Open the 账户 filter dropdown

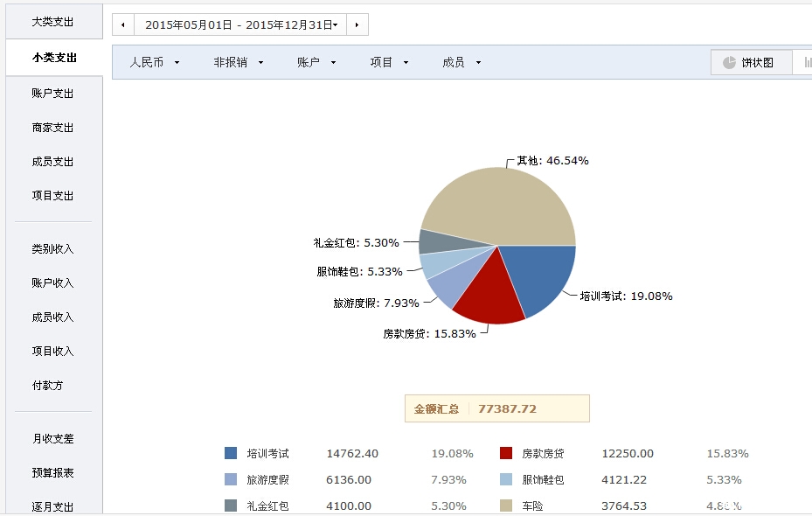(316, 63)
